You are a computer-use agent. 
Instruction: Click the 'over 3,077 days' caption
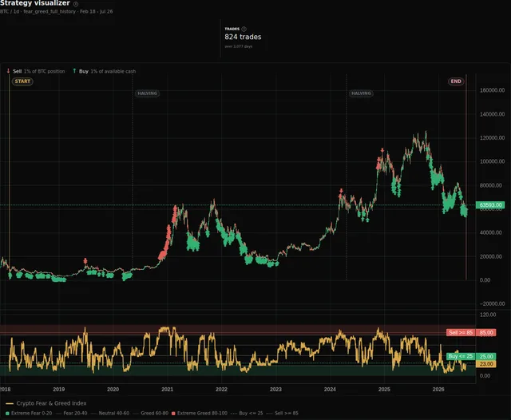238,46
